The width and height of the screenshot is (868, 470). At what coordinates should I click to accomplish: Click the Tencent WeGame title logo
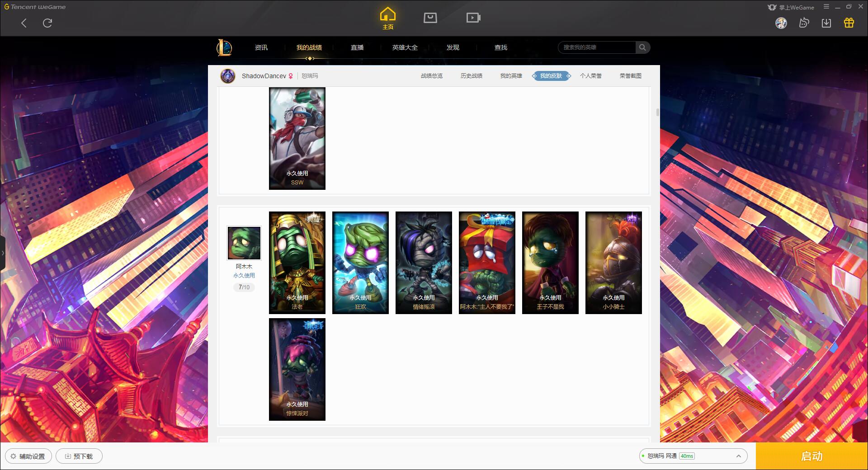tap(35, 7)
